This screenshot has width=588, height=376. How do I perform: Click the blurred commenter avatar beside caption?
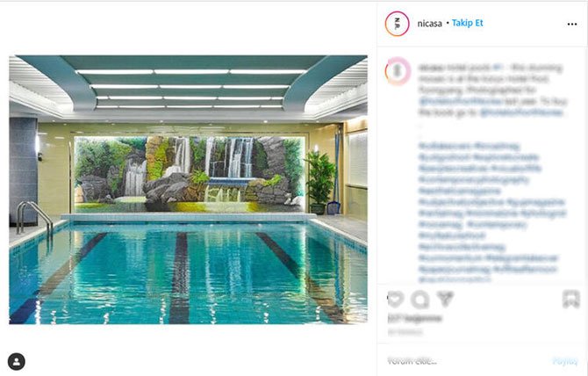click(398, 71)
